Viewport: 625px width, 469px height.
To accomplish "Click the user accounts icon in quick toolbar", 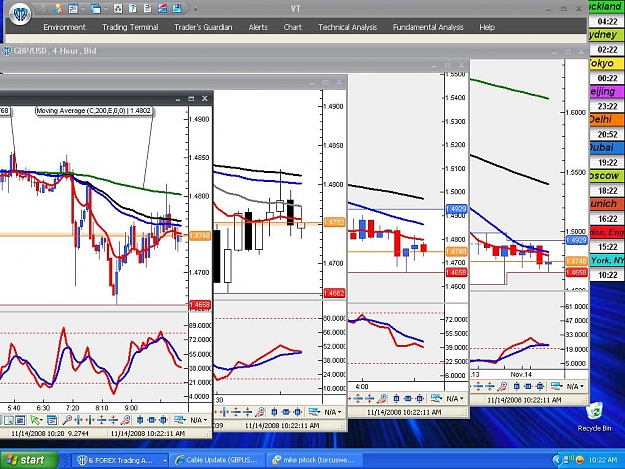I will click(58, 8).
